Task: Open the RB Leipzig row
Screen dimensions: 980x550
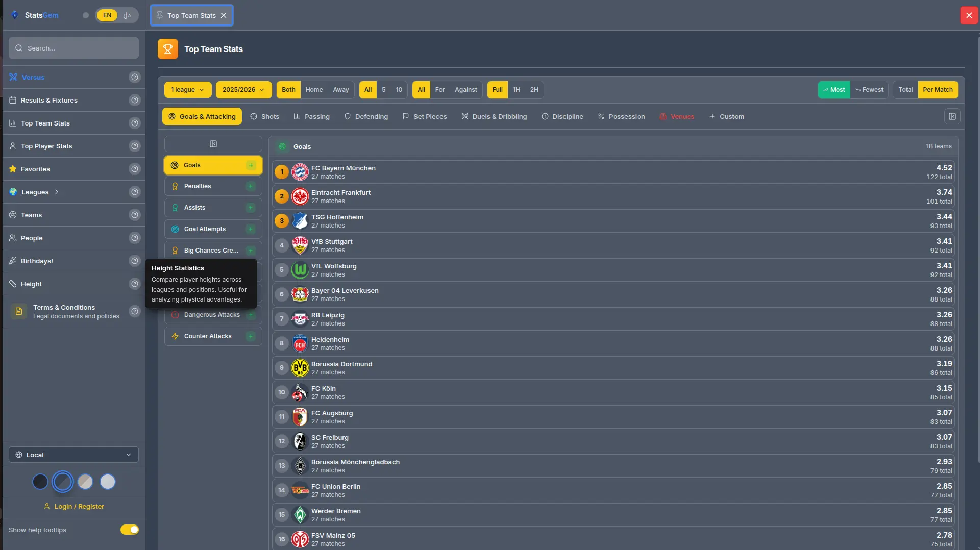Action: [x=614, y=319]
